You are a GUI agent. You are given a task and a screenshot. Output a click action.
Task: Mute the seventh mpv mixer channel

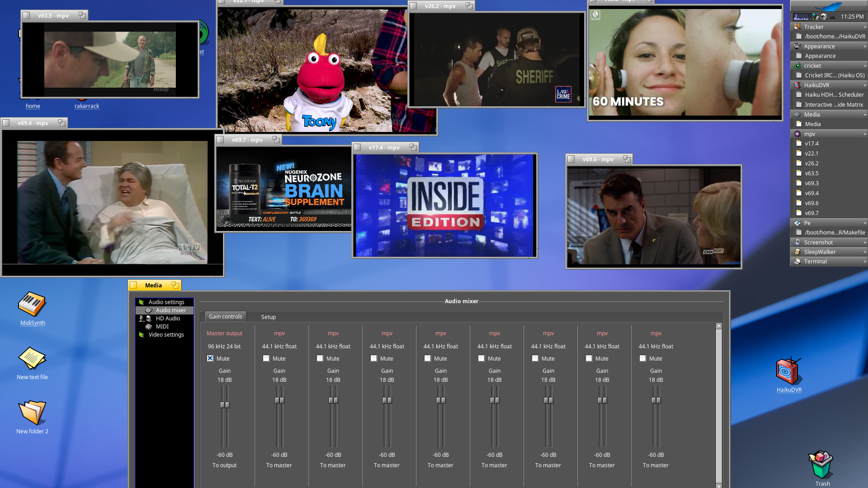589,358
